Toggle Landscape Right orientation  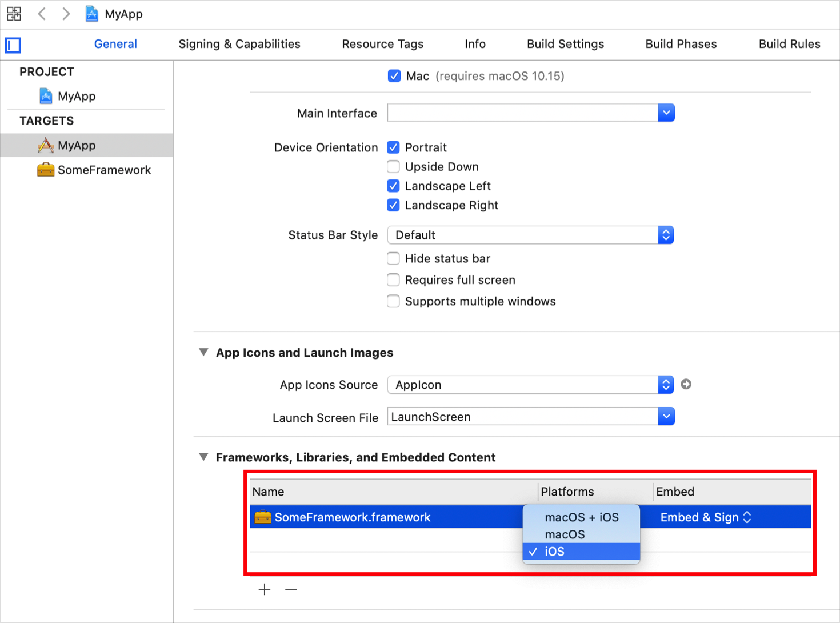tap(393, 205)
